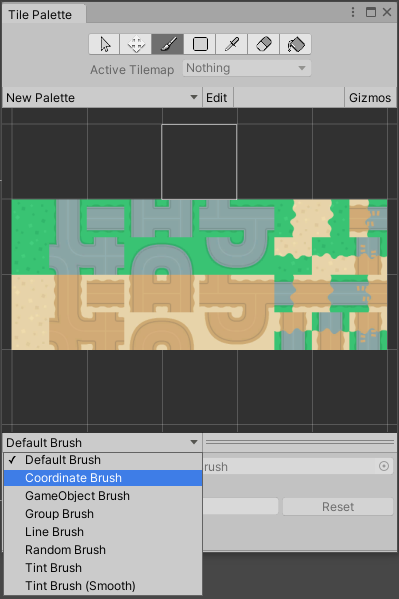Select the arrow Select tool
Screen dimensions: 399x599
pos(104,44)
